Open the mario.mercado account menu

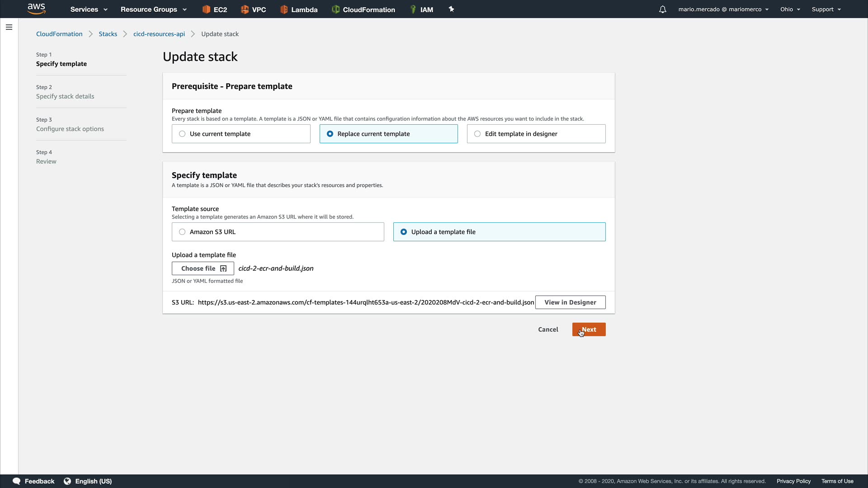723,9
